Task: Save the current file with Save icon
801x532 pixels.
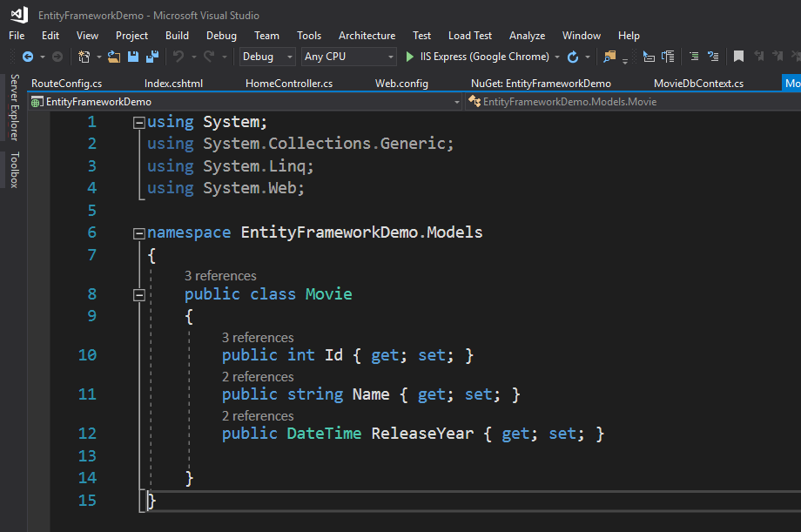Action: (x=133, y=57)
